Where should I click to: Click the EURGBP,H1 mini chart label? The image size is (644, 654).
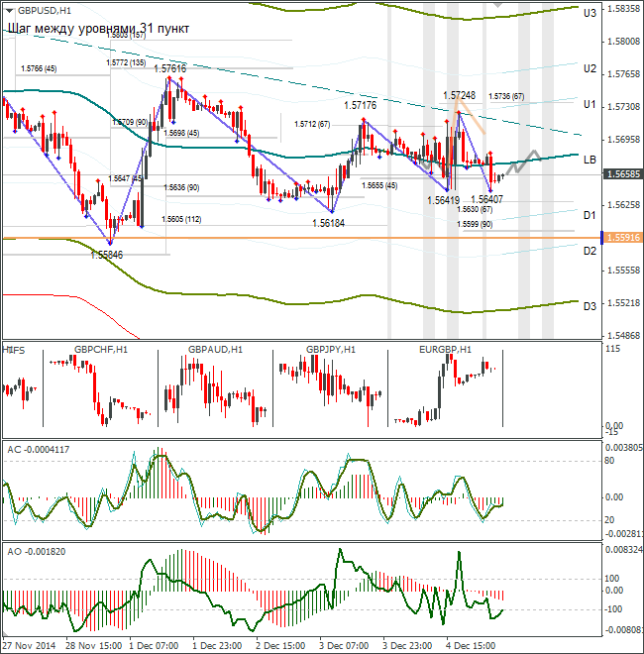click(445, 350)
